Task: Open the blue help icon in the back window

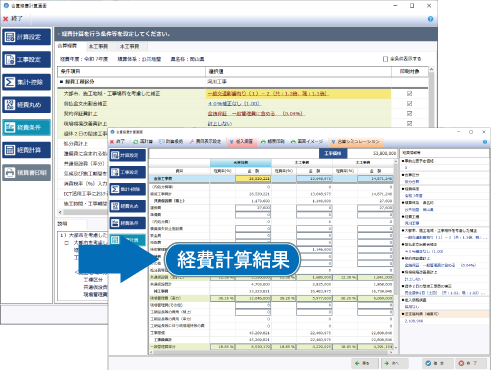Action: [430, 19]
